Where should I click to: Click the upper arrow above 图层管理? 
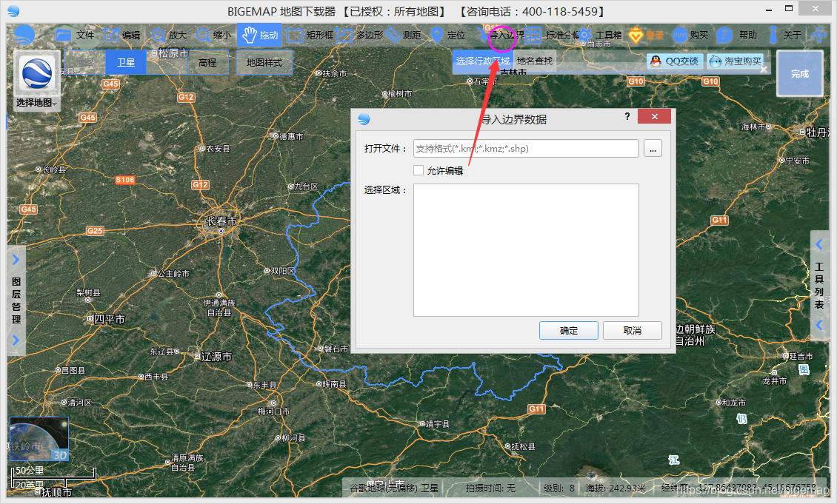[16, 260]
